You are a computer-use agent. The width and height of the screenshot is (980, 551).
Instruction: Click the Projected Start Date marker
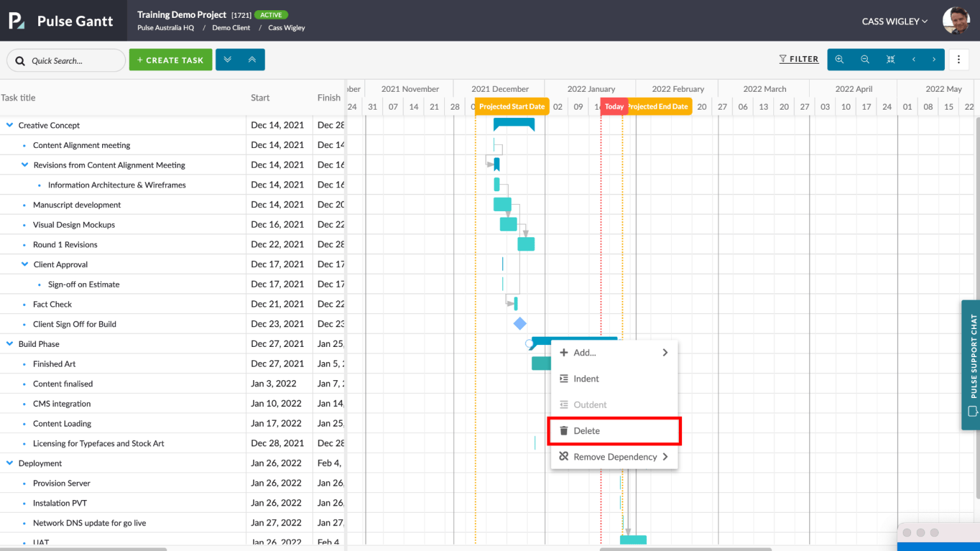(512, 107)
